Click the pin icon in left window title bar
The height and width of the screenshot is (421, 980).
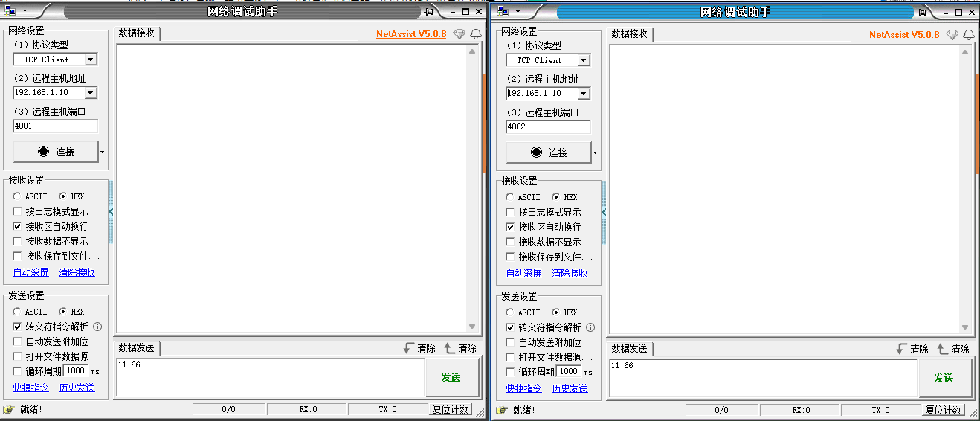point(429,11)
